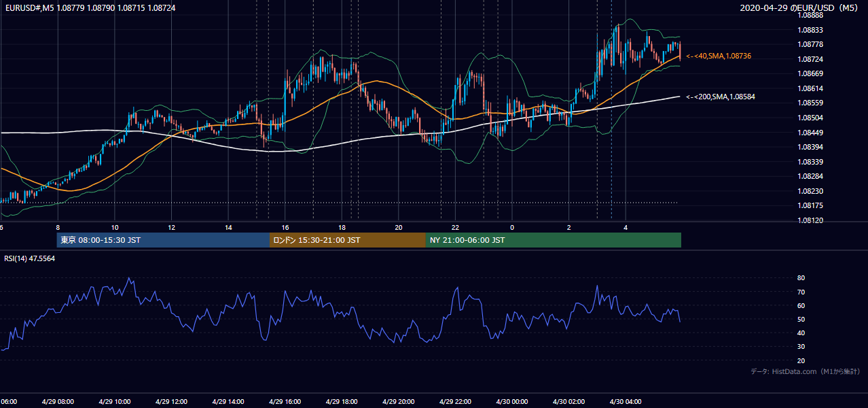Select the London 15:30-21:00 JST session bar
The height and width of the screenshot is (408, 868).
[348, 240]
